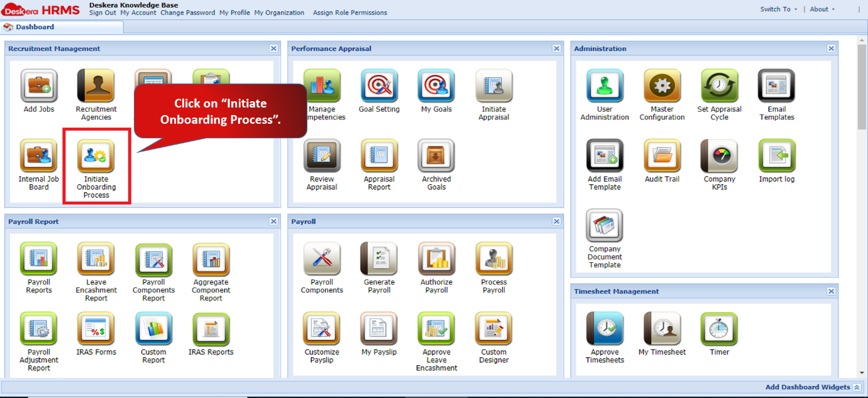Screen dimensions: 868x398
Task: Open My Payslip
Action: pyautogui.click(x=379, y=329)
